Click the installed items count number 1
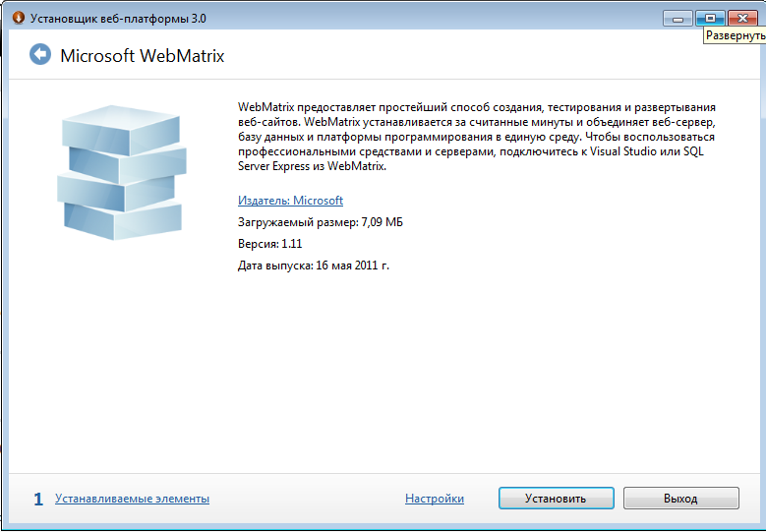Viewport: 766px width, 532px height. [x=38, y=499]
